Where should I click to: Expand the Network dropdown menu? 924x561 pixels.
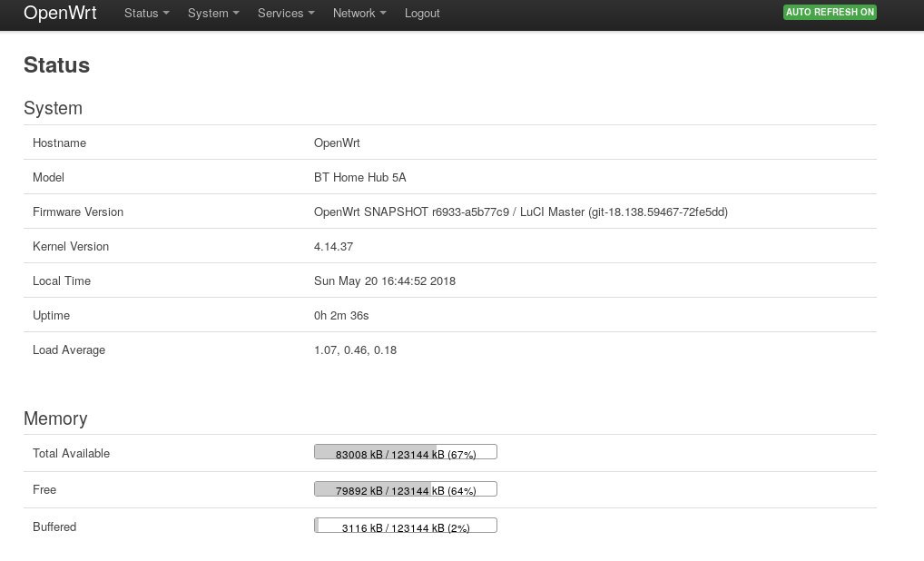(359, 13)
